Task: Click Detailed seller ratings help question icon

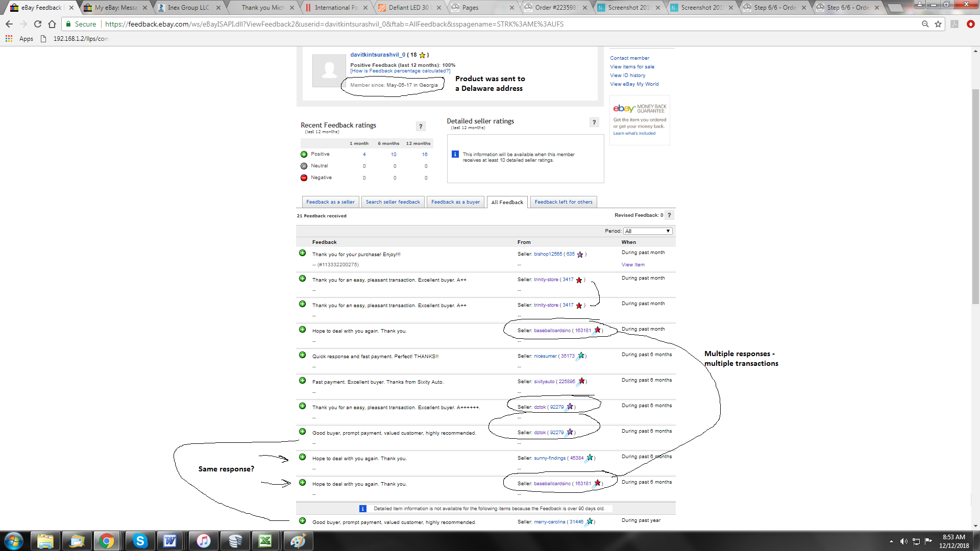Action: [x=594, y=122]
